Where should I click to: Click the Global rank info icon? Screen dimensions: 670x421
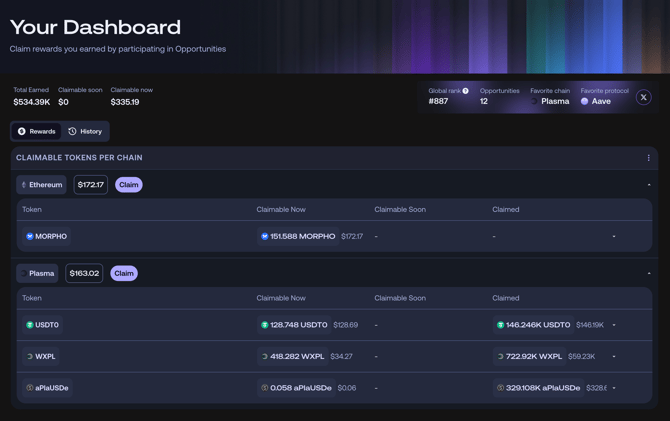click(x=466, y=91)
